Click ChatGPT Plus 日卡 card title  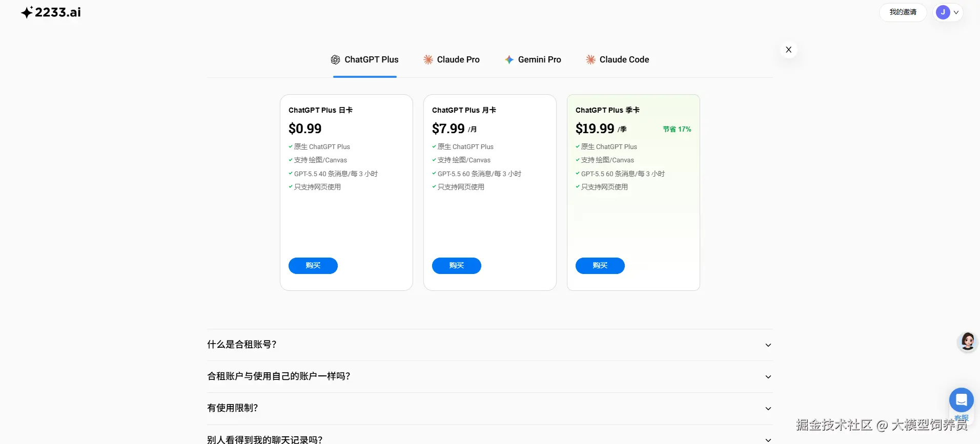320,110
